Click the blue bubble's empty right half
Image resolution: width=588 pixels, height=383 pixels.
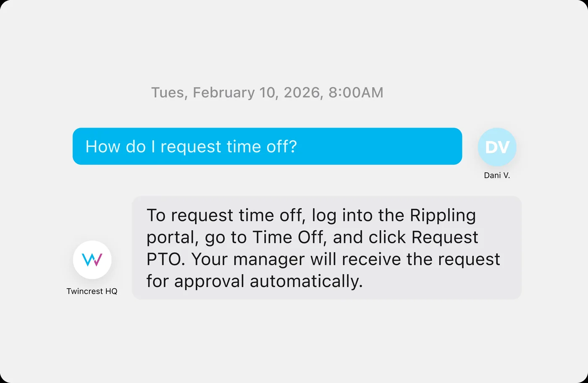[378, 146]
